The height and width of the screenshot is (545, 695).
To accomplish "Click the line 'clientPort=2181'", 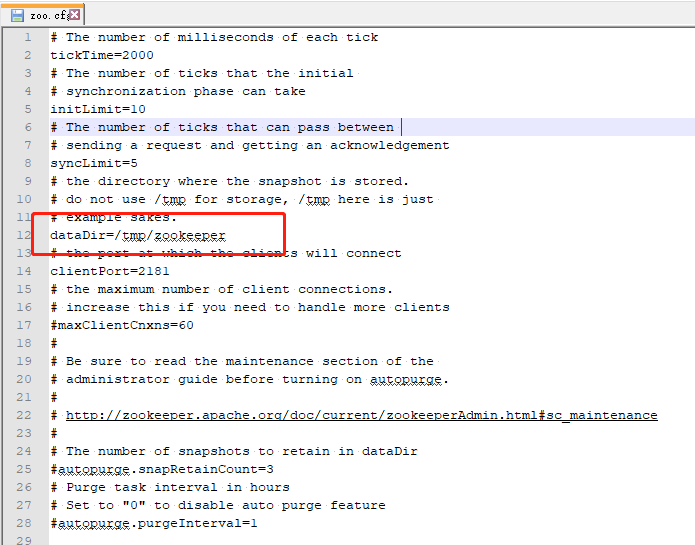I will click(109, 271).
